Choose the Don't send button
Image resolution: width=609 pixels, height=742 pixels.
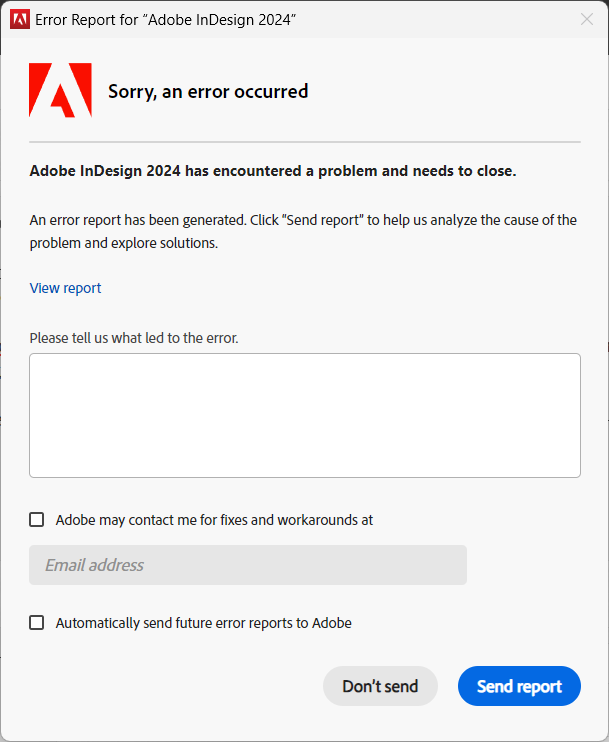[x=380, y=686]
